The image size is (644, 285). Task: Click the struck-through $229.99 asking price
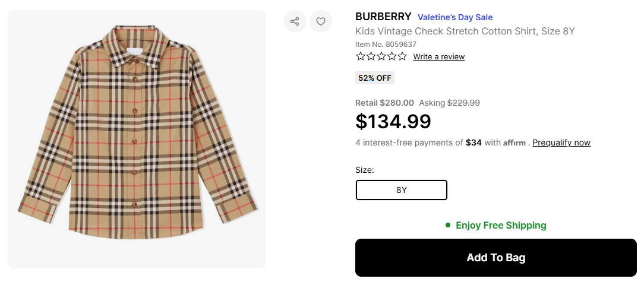(x=463, y=103)
